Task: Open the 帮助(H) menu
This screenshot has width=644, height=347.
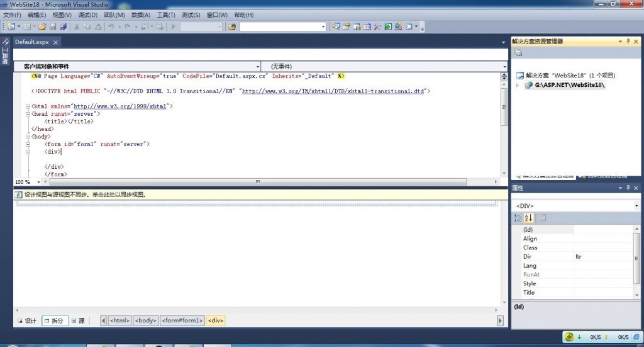Action: pos(244,15)
